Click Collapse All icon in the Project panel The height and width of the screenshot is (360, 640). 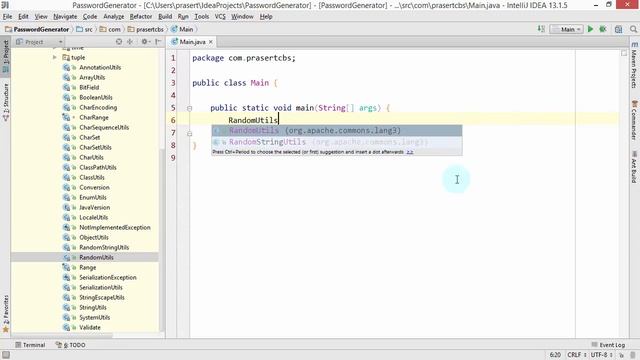(130, 42)
